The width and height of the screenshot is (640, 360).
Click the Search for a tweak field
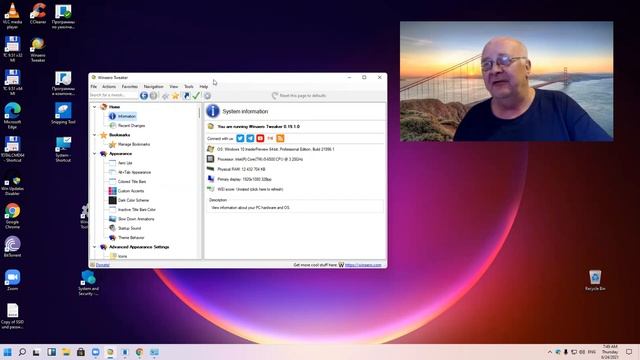point(114,95)
